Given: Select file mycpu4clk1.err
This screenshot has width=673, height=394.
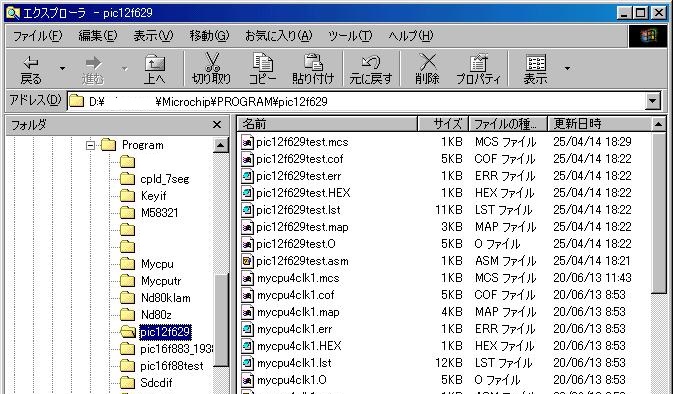Looking at the screenshot, I should (294, 329).
